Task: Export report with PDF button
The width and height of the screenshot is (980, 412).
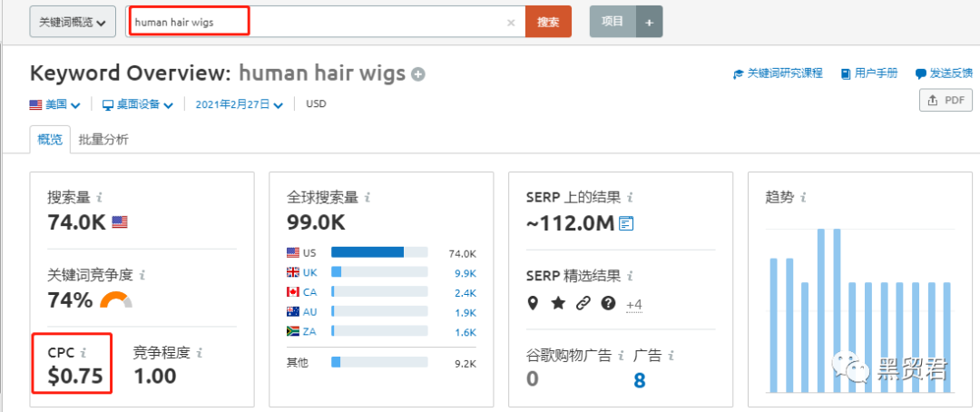Action: click(946, 100)
